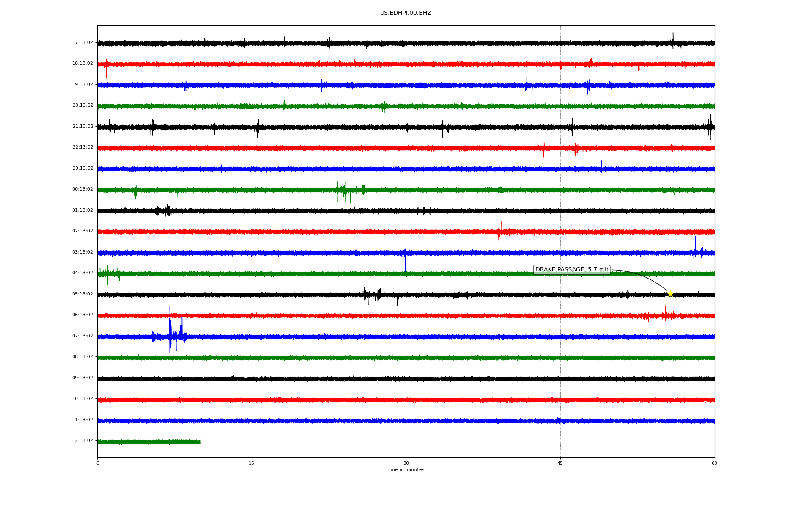
Task: Click the green burst near minute 24 on 00:13:02 trace
Action: pyautogui.click(x=349, y=191)
